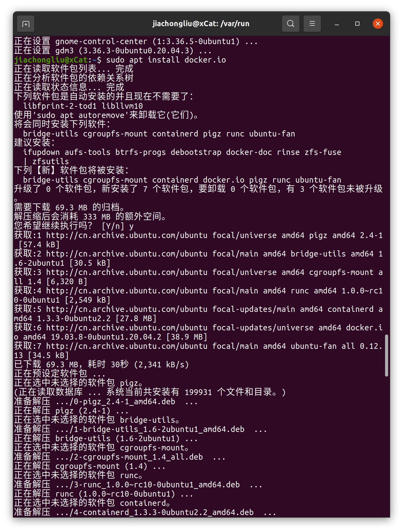Click the green jiachongliu@xCat prompt text
Screen dimensions: 403x532
[51, 60]
